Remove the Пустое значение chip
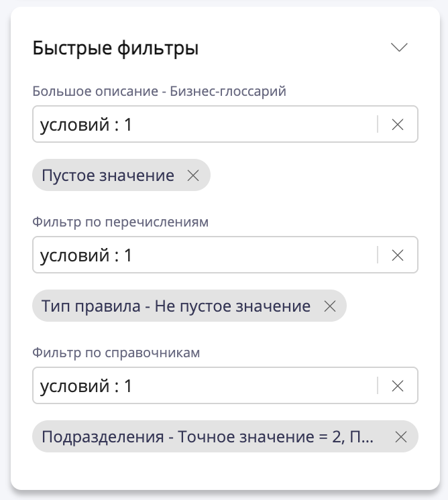448x500 pixels. 193,176
